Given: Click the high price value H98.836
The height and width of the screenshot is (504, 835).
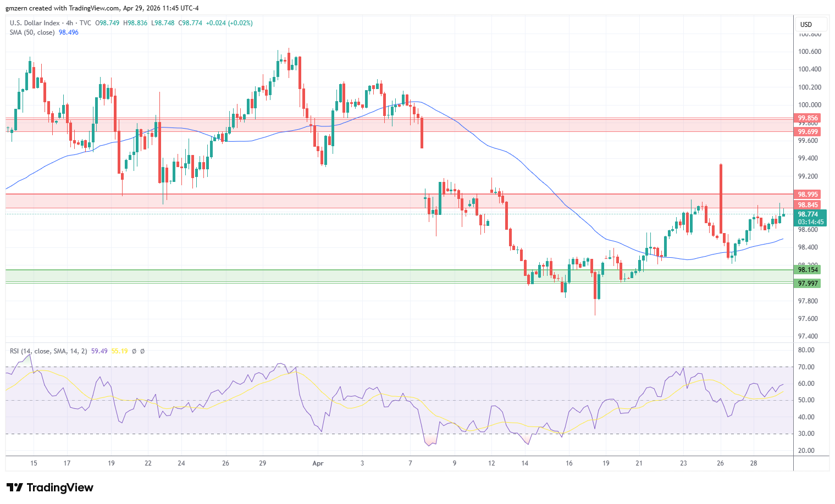Looking at the screenshot, I should tap(135, 23).
